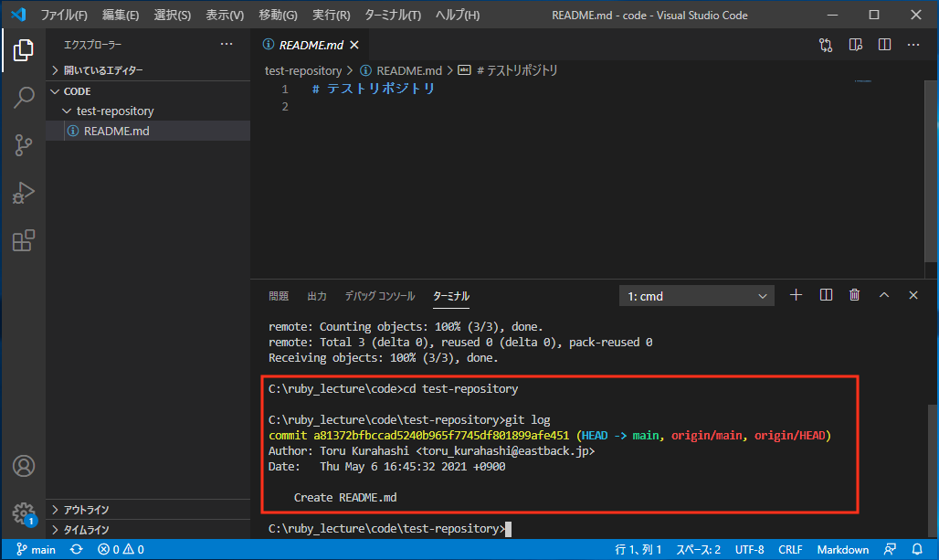Open errors and warnings count in status bar
Image resolution: width=939 pixels, height=560 pixels.
[121, 549]
